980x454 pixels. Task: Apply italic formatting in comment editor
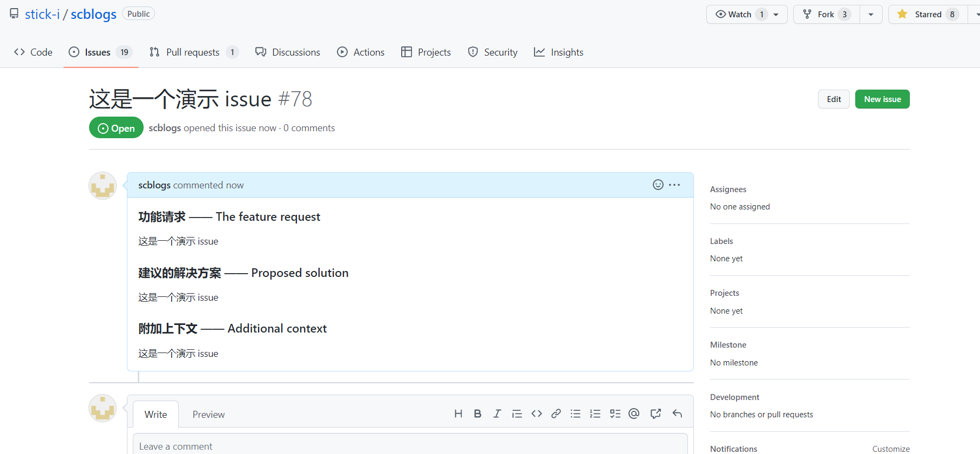pos(497,414)
